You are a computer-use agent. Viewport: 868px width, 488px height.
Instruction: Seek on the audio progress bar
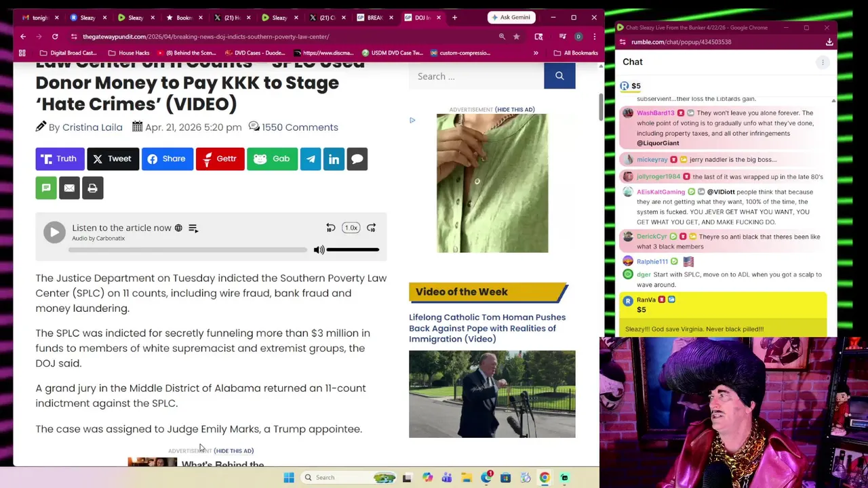pyautogui.click(x=188, y=250)
